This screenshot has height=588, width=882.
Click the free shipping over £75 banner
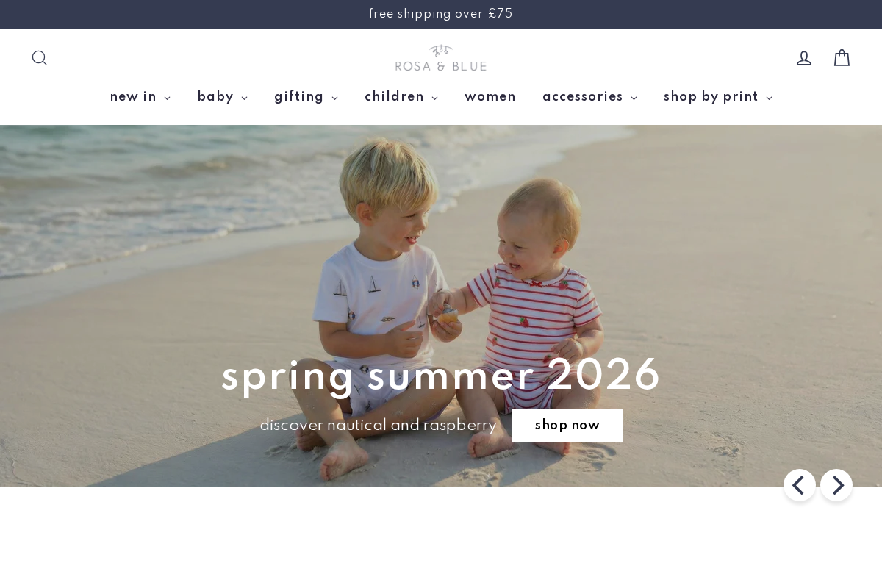tap(441, 14)
